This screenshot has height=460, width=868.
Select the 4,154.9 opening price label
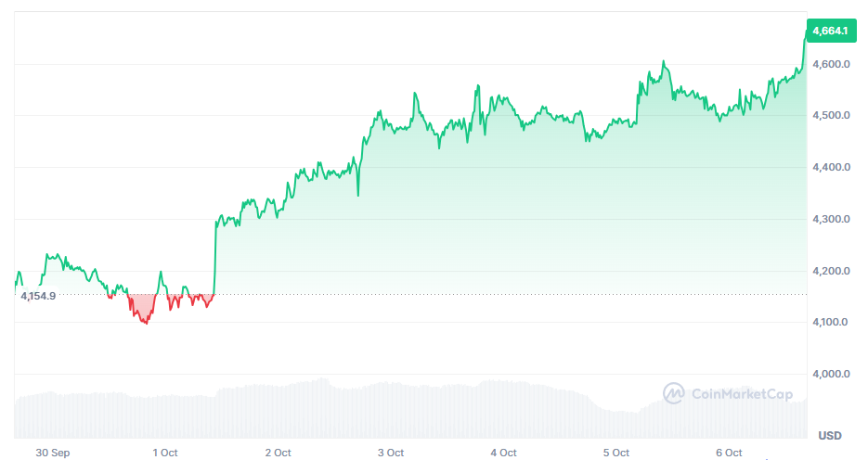(38, 296)
